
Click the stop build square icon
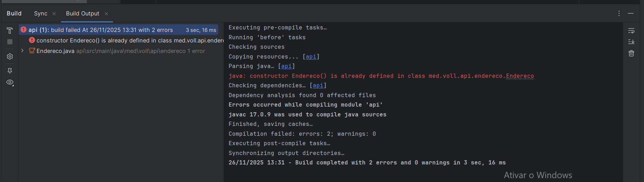point(10,42)
